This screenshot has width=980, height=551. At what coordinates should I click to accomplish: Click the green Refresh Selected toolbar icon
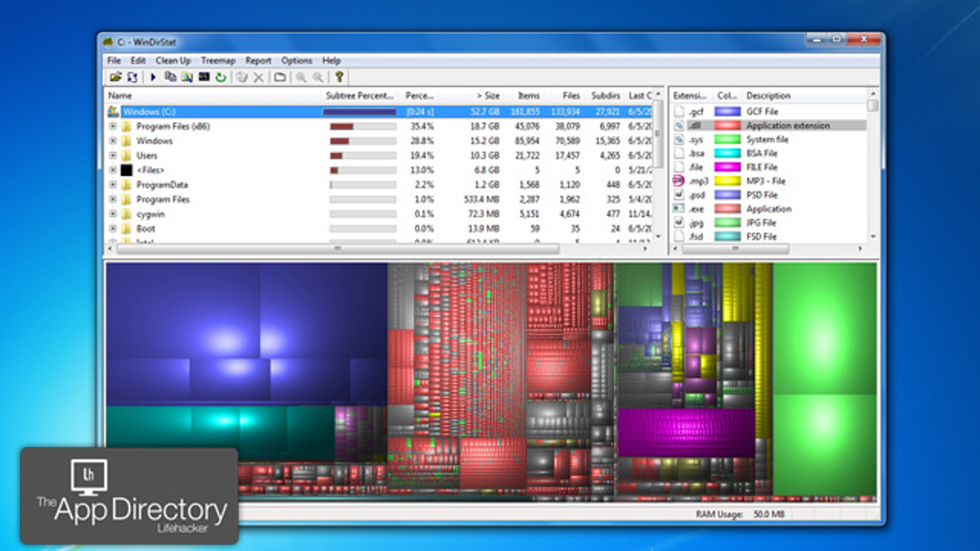[221, 77]
